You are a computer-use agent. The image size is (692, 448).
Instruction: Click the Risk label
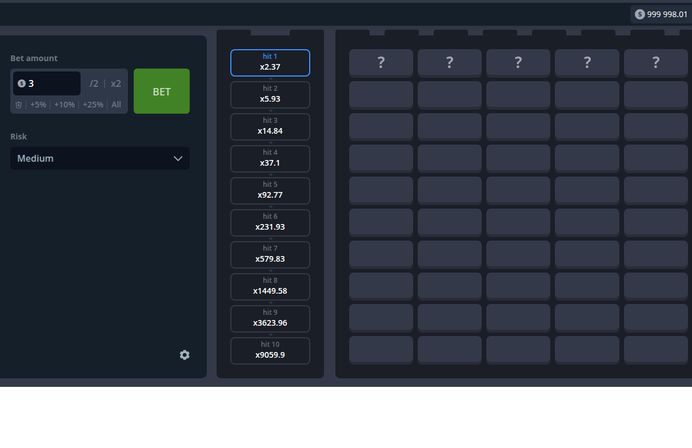[19, 136]
